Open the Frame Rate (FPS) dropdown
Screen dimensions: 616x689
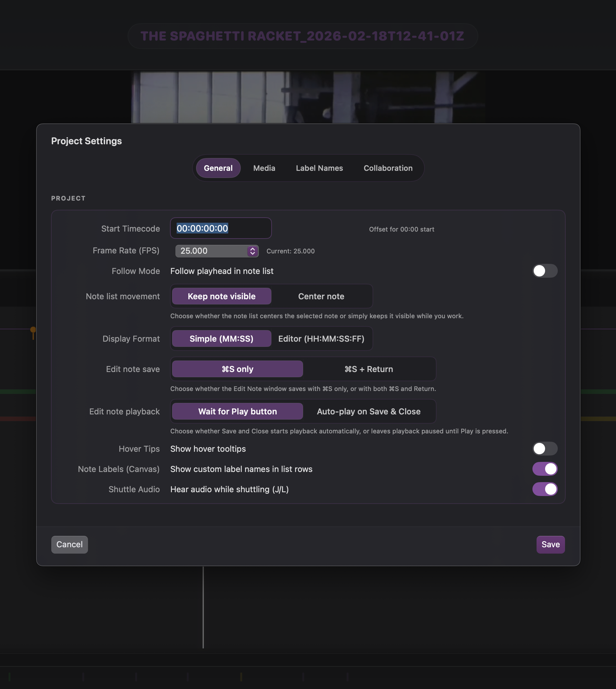(x=217, y=251)
